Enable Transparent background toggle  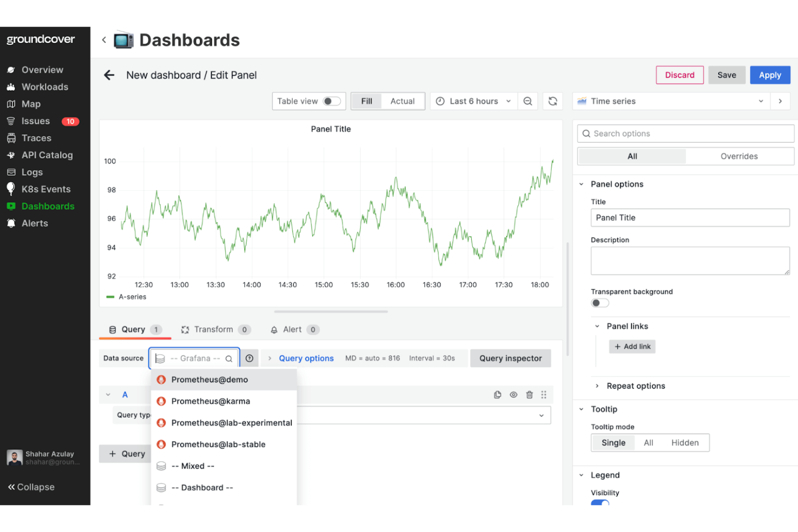pyautogui.click(x=600, y=303)
